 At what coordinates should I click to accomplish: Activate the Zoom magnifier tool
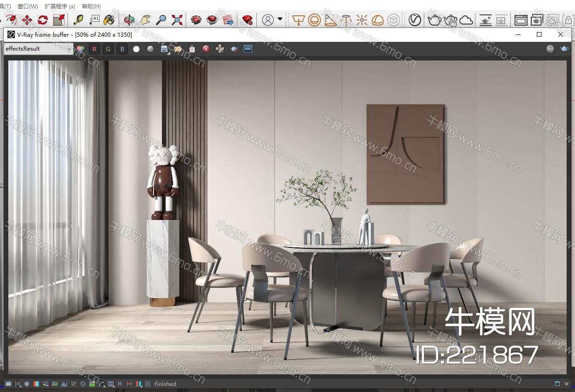tap(161, 20)
